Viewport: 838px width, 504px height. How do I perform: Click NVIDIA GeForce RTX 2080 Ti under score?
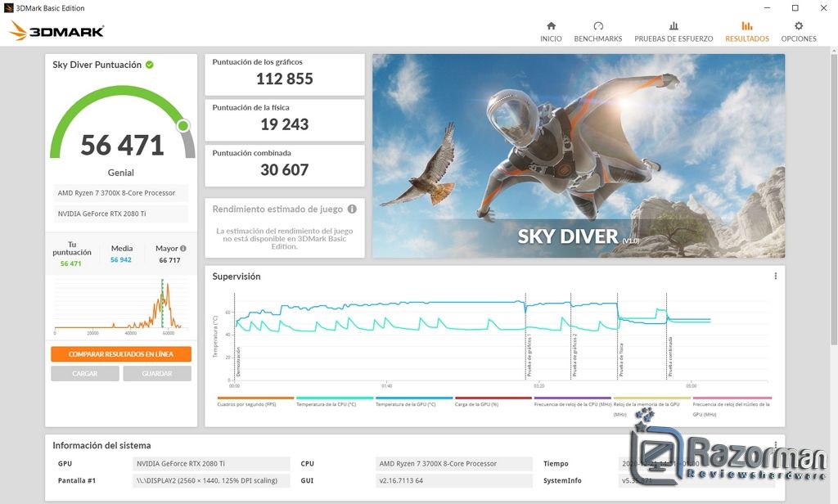coord(121,214)
